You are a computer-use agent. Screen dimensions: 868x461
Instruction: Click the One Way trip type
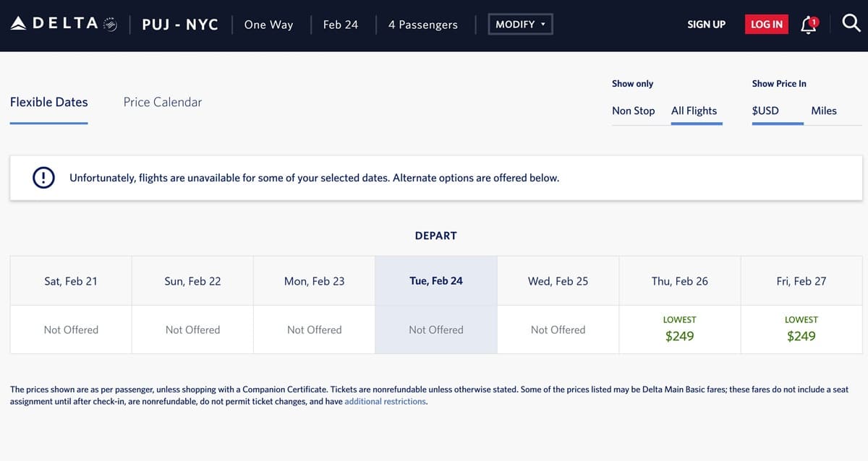point(268,25)
